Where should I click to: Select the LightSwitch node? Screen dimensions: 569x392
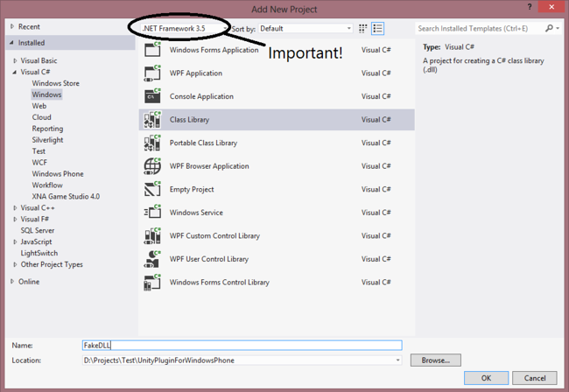39,253
